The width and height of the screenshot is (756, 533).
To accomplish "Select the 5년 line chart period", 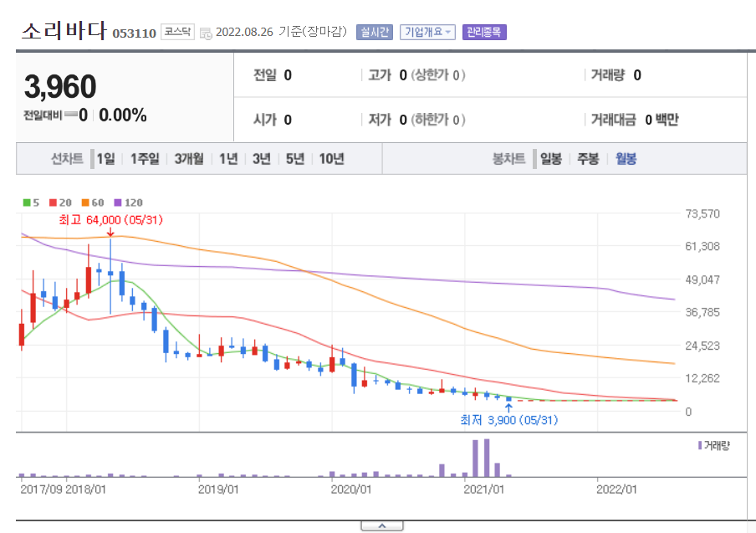I will pos(295,159).
